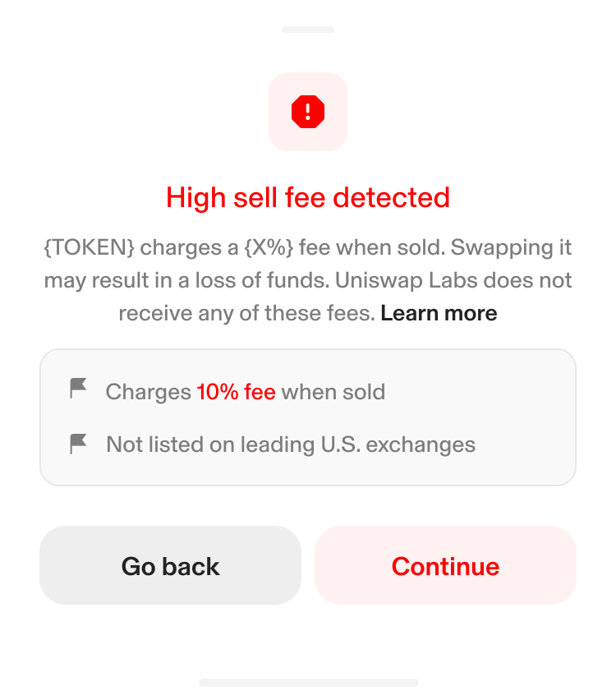Click the flag icon beside the fee charge
Image resolution: width=616 pixels, height=700 pixels.
point(79,389)
